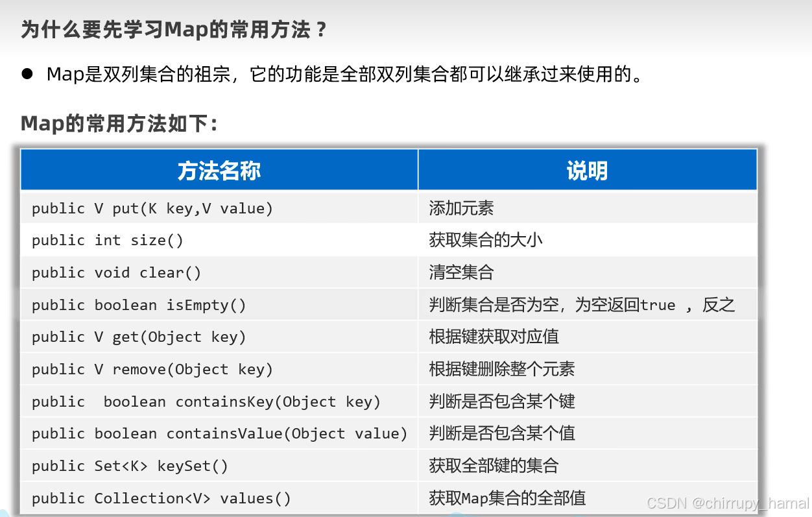
Task: Select cell public boolean containsValue(Object value)
Action: 219,433
